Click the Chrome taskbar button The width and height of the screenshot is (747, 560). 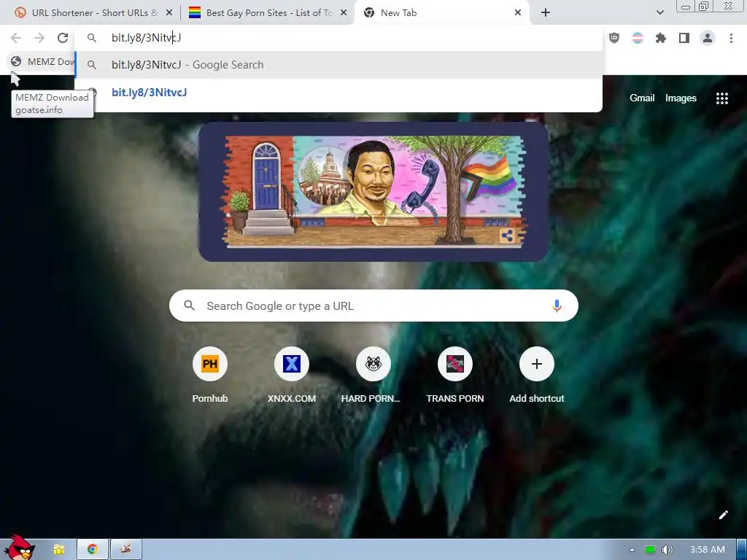click(93, 550)
